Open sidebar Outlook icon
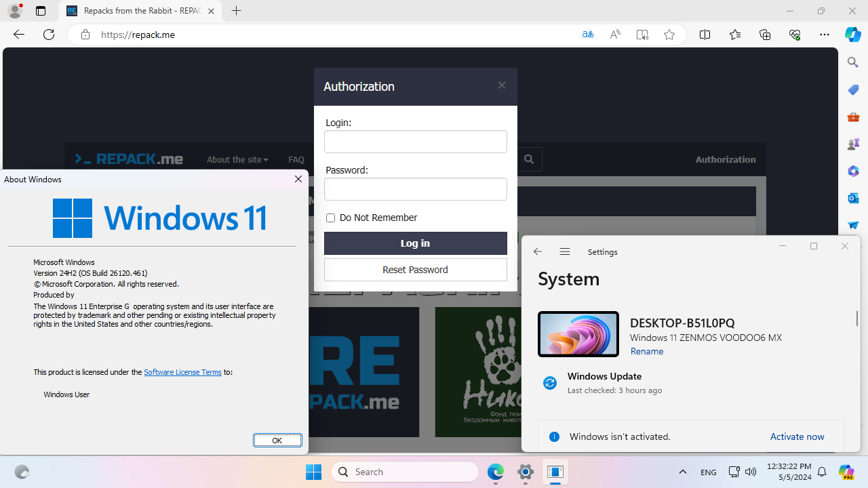The height and width of the screenshot is (488, 868). [853, 198]
